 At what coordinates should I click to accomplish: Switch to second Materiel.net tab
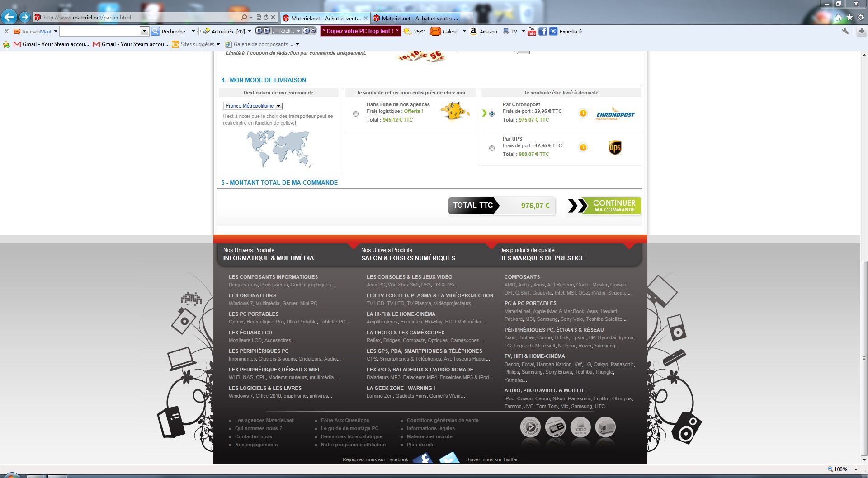click(416, 18)
